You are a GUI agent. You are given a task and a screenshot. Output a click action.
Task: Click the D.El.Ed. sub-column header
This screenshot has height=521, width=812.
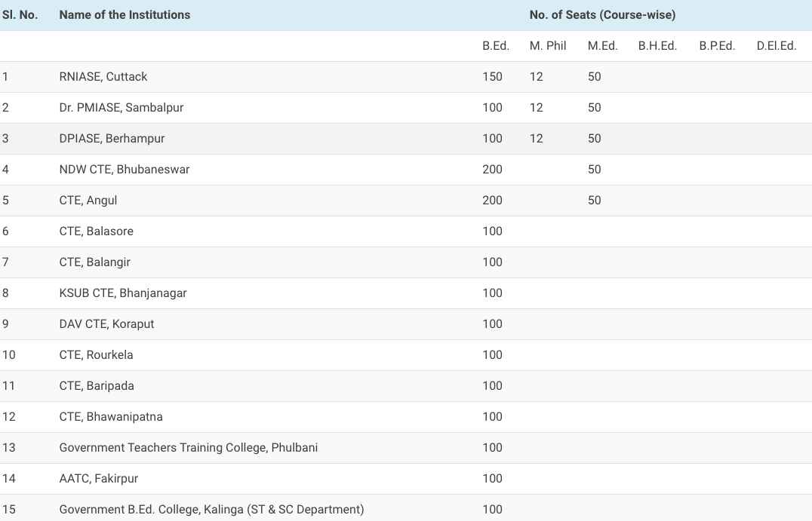(776, 46)
